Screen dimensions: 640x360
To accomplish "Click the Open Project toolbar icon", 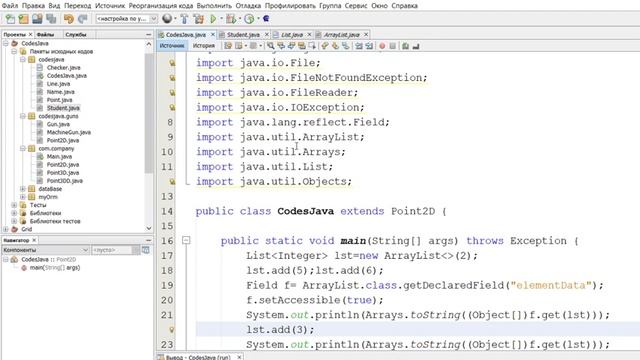I will 38,19.
